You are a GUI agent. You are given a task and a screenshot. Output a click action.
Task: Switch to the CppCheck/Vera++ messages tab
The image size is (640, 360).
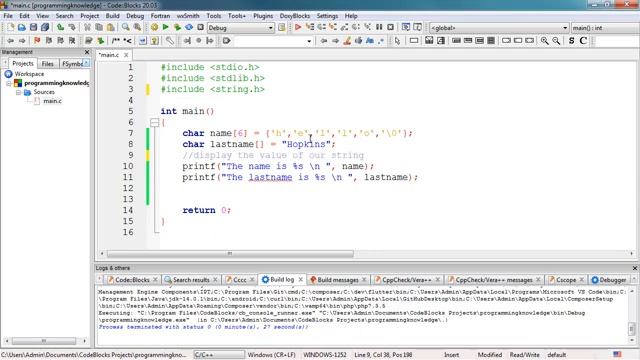click(x=494, y=280)
